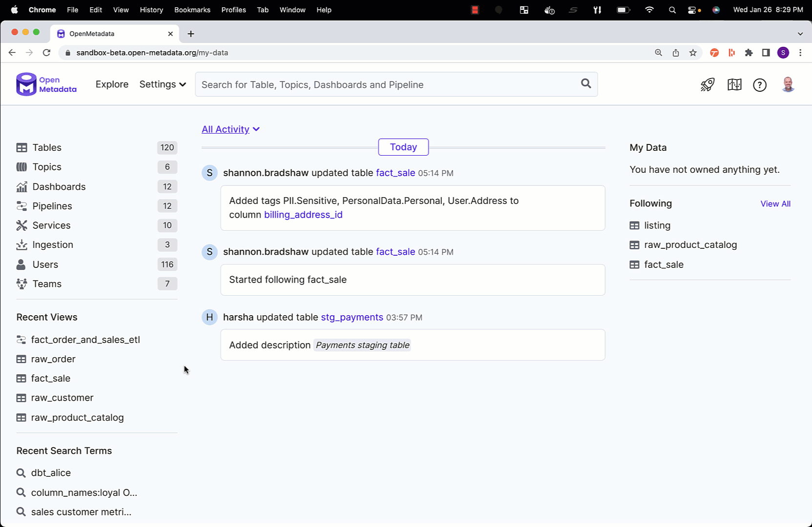The image size is (812, 527).
Task: Open the Explore tab
Action: pos(112,84)
